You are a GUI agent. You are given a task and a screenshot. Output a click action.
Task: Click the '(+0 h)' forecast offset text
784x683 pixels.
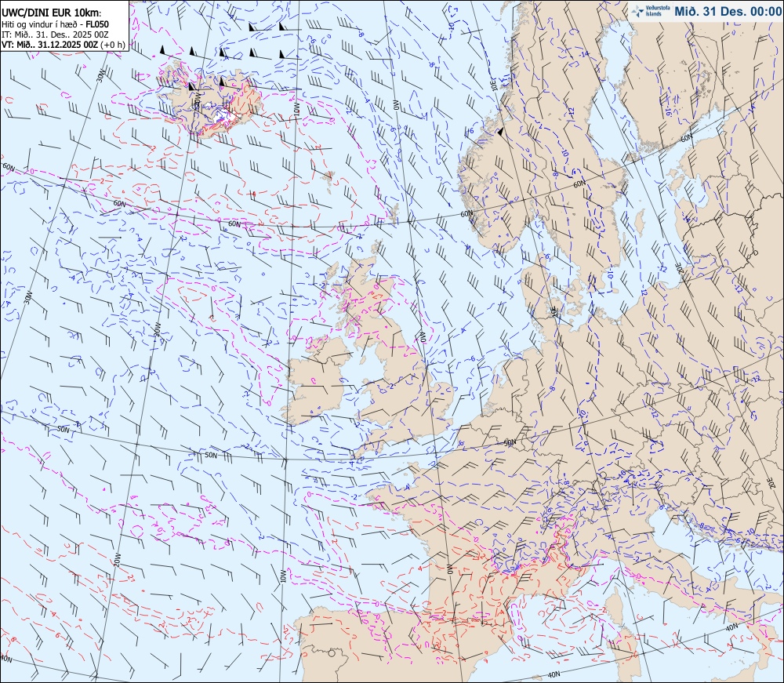pyautogui.click(x=113, y=45)
